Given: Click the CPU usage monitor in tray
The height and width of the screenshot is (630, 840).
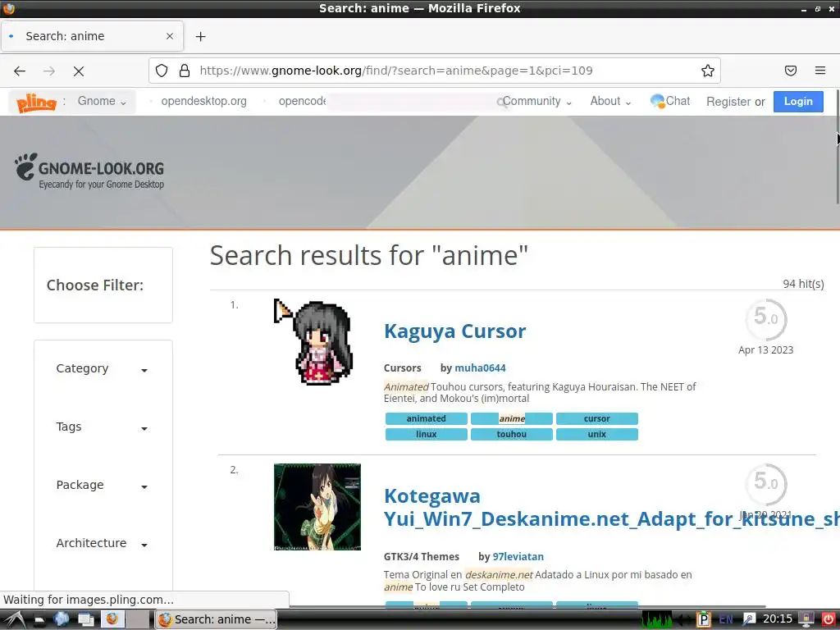Looking at the screenshot, I should pos(657,620).
